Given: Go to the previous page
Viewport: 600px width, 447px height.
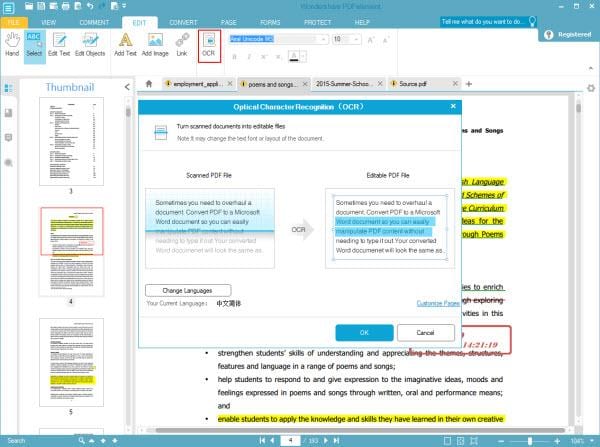Looking at the screenshot, I should click(272, 440).
